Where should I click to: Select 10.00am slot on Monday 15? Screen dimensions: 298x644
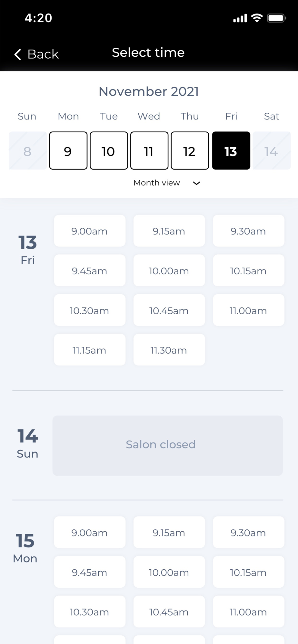click(169, 572)
